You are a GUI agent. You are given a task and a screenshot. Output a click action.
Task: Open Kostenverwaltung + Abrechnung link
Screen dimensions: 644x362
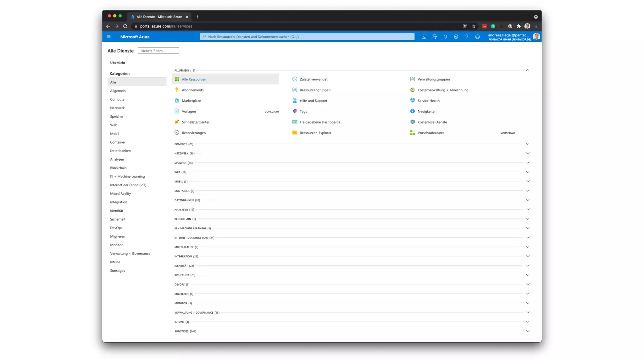tap(443, 90)
